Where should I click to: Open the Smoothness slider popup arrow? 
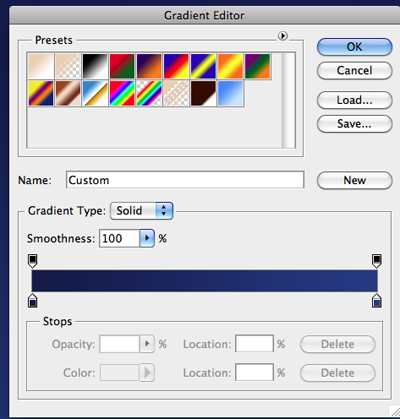(147, 238)
